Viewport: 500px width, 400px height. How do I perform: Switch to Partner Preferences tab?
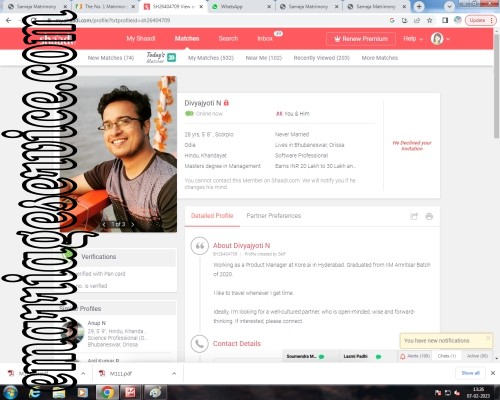coord(274,216)
